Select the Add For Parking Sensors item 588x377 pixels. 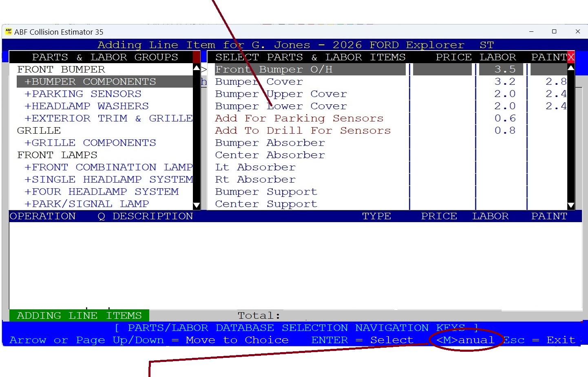coord(299,118)
